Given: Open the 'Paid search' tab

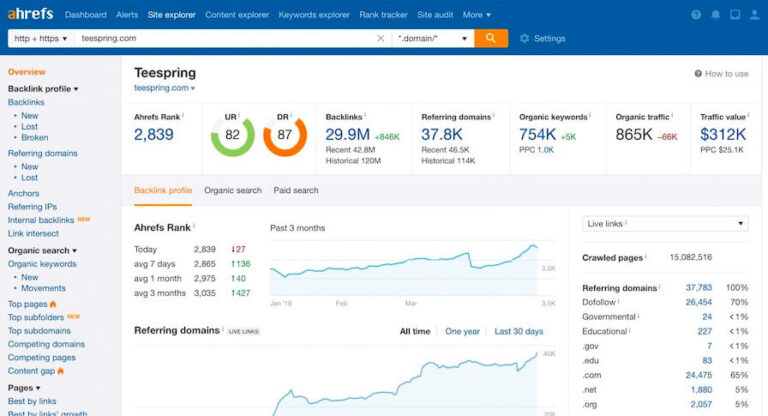Looking at the screenshot, I should tap(296, 190).
